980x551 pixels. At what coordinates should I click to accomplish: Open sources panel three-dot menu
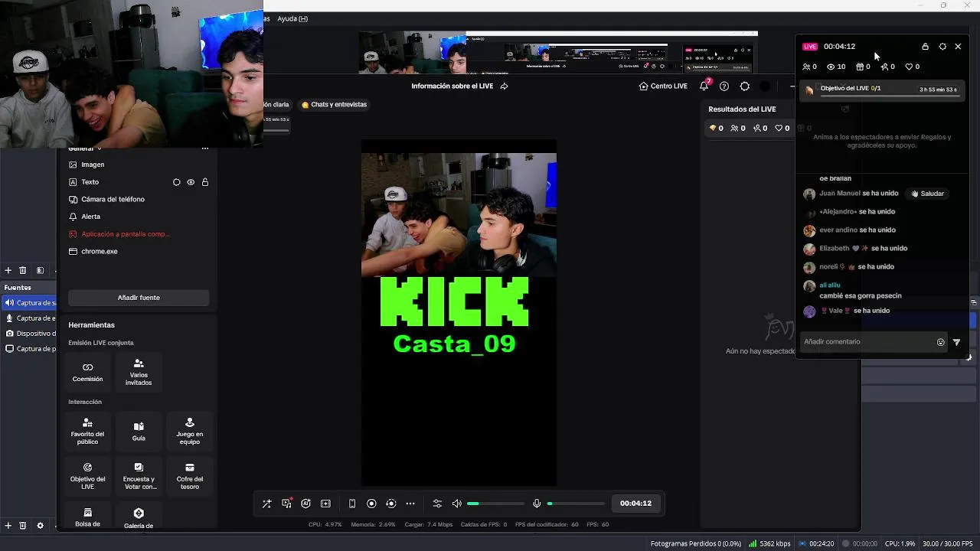tap(204, 148)
